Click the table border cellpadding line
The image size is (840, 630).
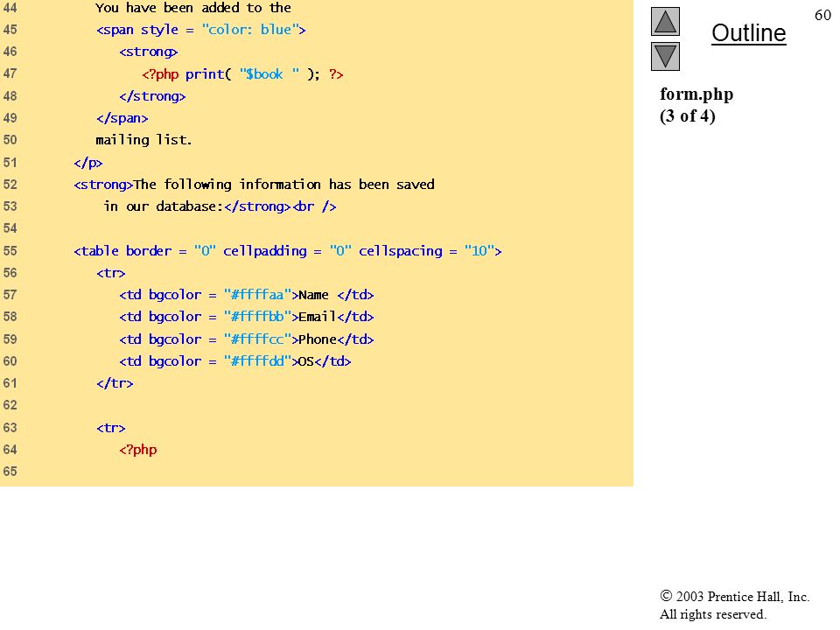288,251
